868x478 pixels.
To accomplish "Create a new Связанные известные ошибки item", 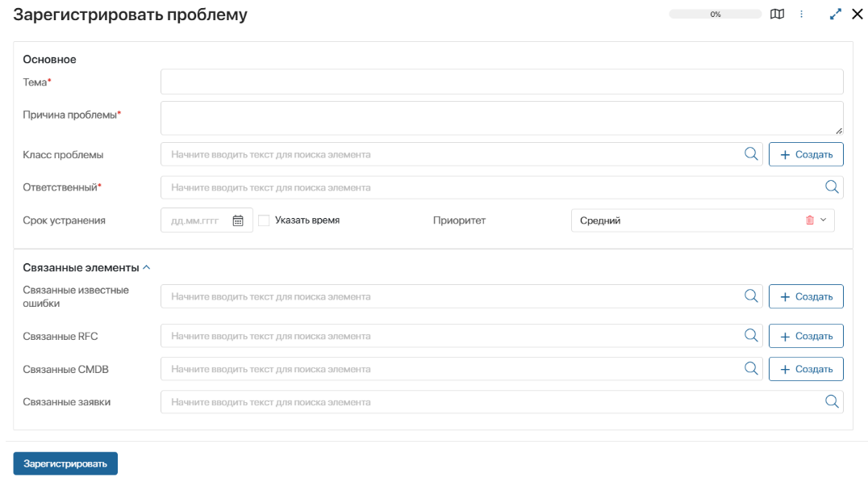I will pyautogui.click(x=806, y=296).
